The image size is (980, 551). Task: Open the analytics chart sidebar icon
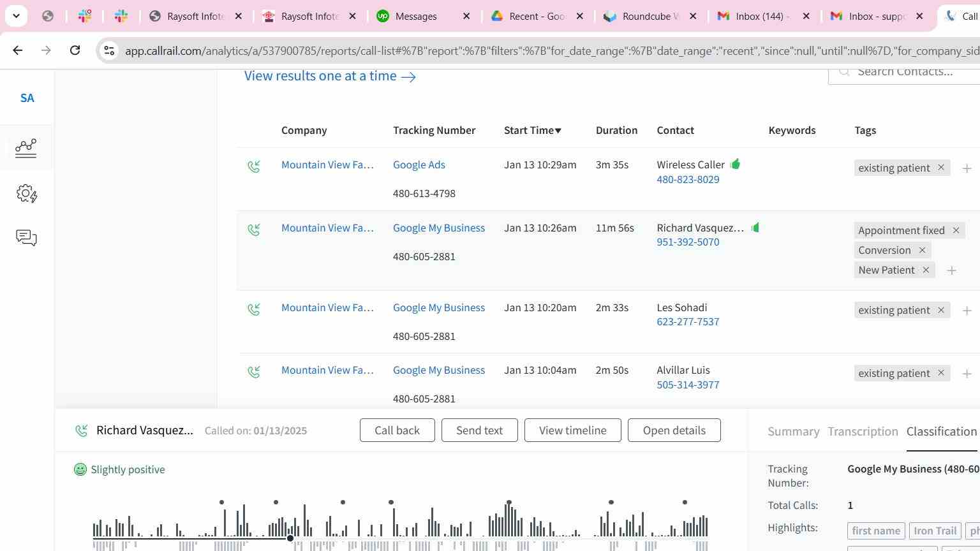pos(26,148)
